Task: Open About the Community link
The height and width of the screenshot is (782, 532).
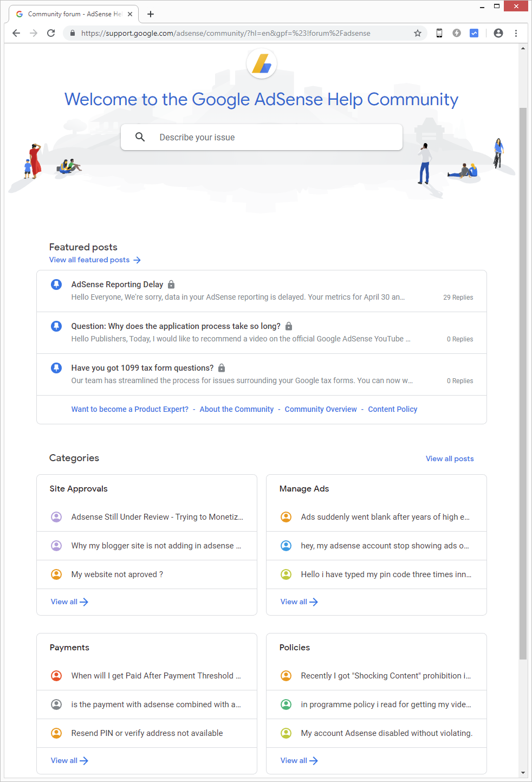Action: [237, 409]
